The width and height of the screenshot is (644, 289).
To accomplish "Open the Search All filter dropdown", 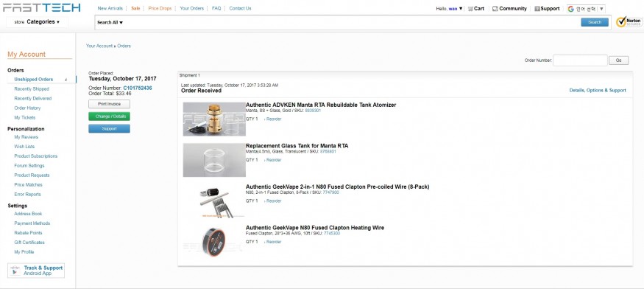I will point(110,23).
